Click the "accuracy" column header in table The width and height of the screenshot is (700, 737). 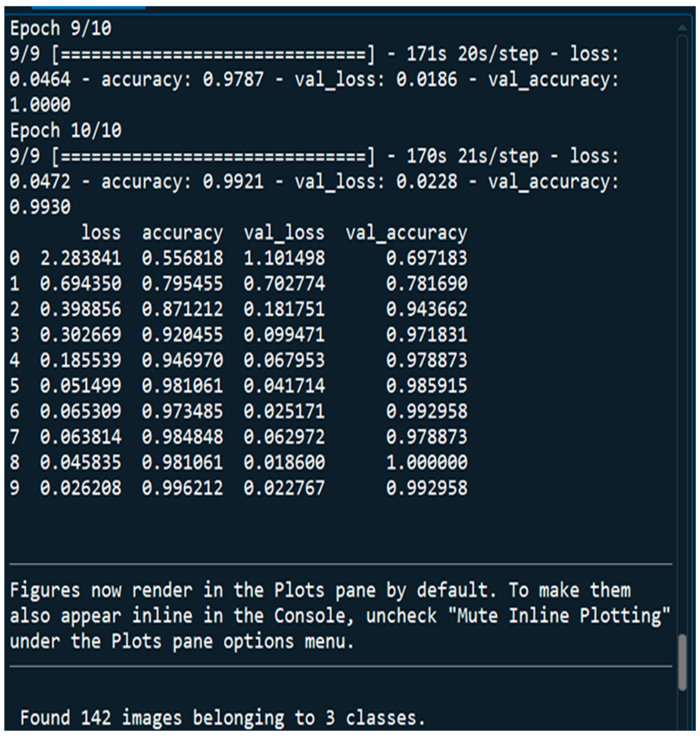point(183,233)
